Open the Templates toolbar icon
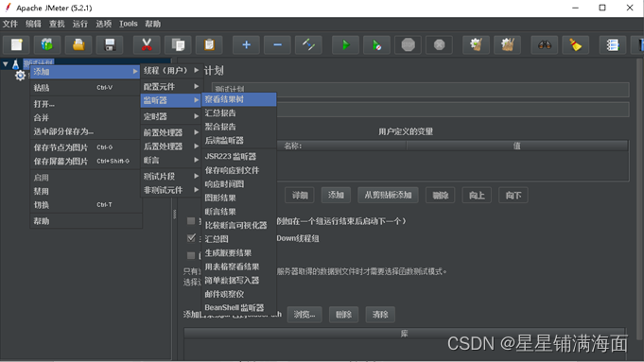This screenshot has width=644, height=362. tap(47, 44)
